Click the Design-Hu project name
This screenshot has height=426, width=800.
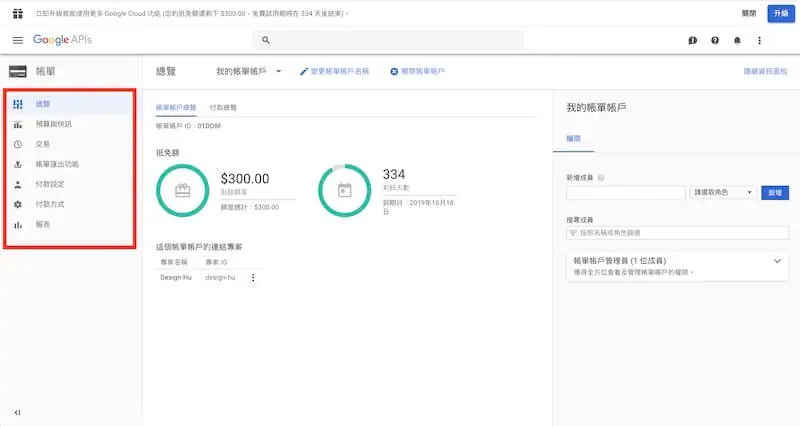point(176,278)
